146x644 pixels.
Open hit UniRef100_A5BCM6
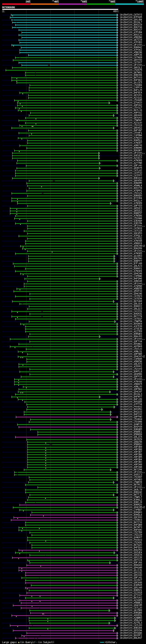[131, 53]
